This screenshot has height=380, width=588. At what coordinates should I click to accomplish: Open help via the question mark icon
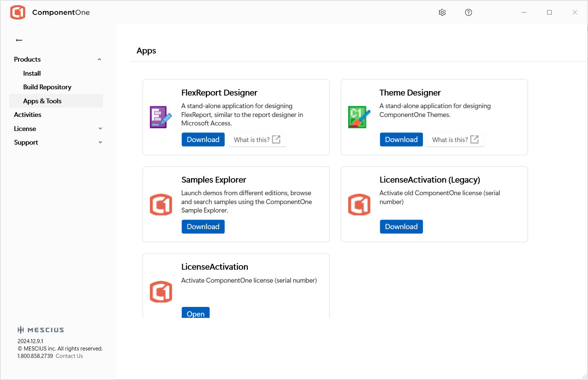468,13
